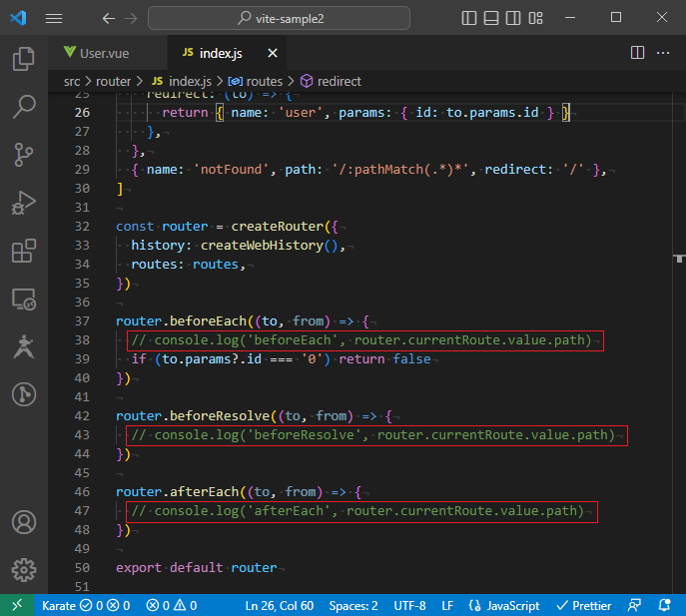
Task: Select the index.js editor tab
Action: point(227,53)
